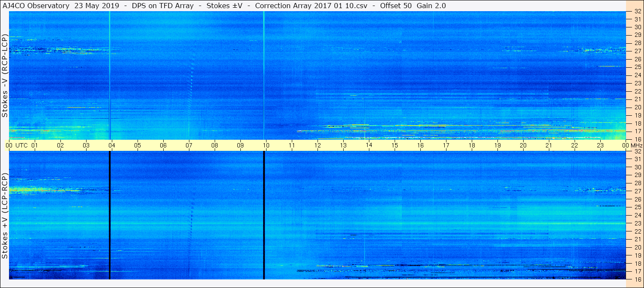The width and height of the screenshot is (644, 288).
Task: Click the 16 MHz tick of the Stokes +V panel
Action: click(x=637, y=279)
